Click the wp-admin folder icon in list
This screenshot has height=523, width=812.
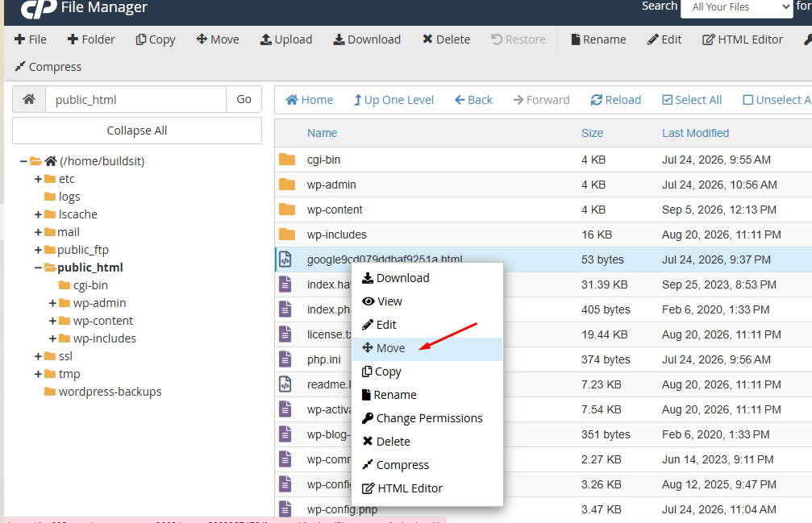point(287,185)
